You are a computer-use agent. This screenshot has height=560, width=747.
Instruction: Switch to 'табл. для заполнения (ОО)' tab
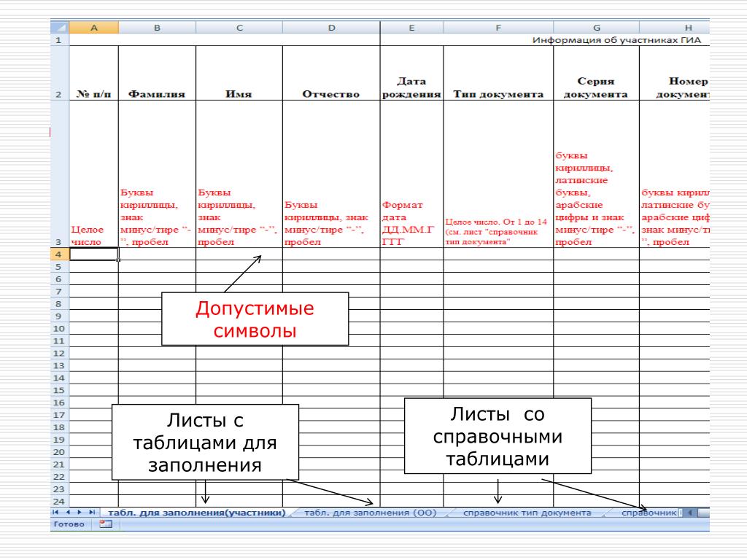tap(370, 513)
